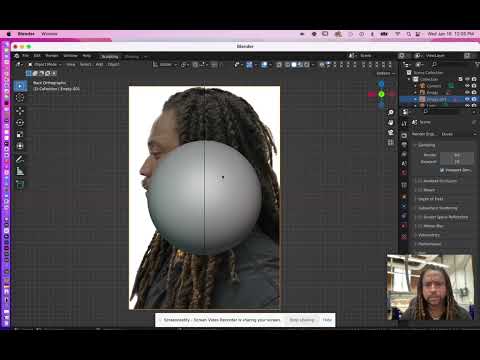Open the viewport View menu
The height and width of the screenshot is (360, 480).
pos(71,64)
